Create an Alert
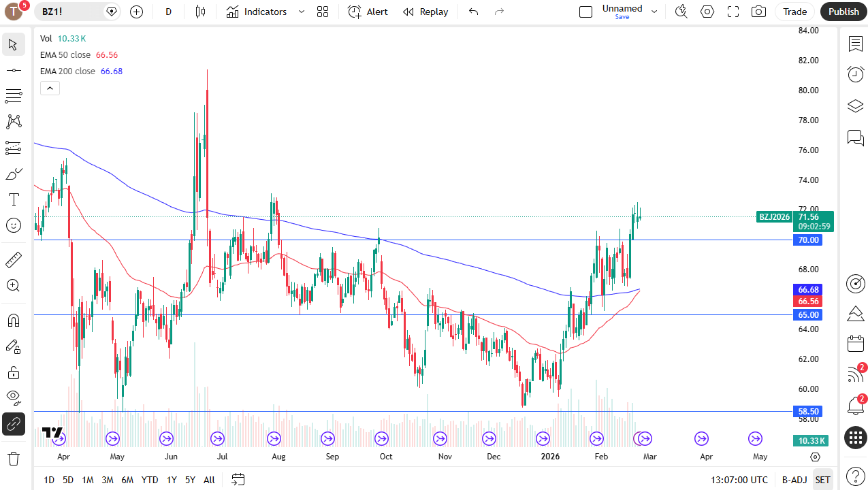The image size is (868, 490). 368,12
